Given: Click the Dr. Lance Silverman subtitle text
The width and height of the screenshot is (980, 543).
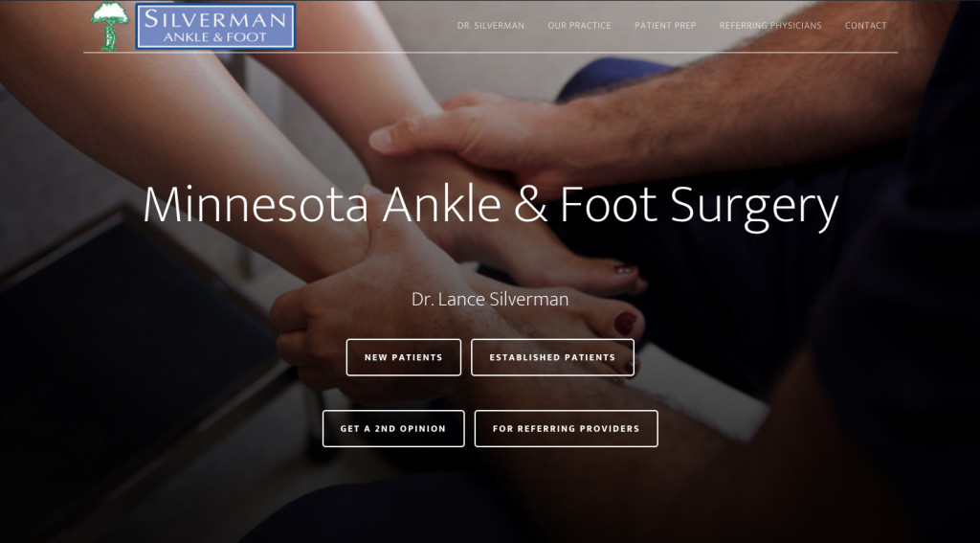Looking at the screenshot, I should pyautogui.click(x=490, y=299).
